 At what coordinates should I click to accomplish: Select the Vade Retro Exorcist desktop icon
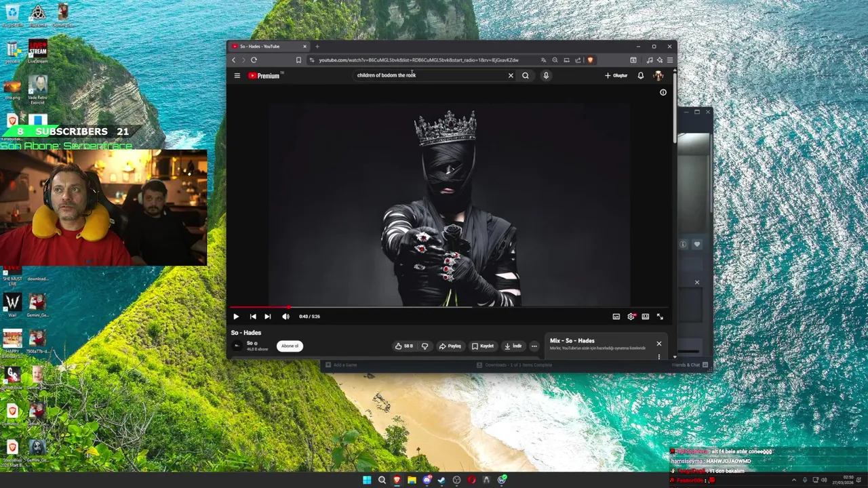tap(38, 90)
